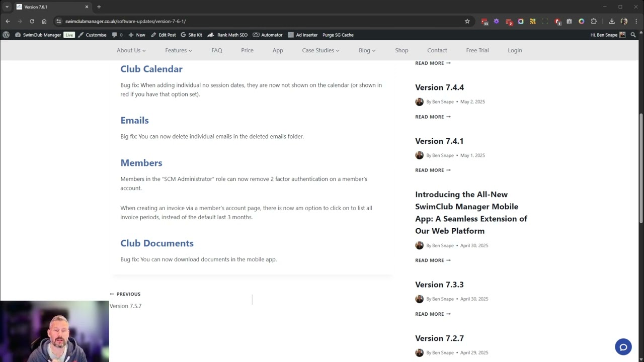Open the purple gear extension icon
Screen dimensions: 644x362
[496, 21]
